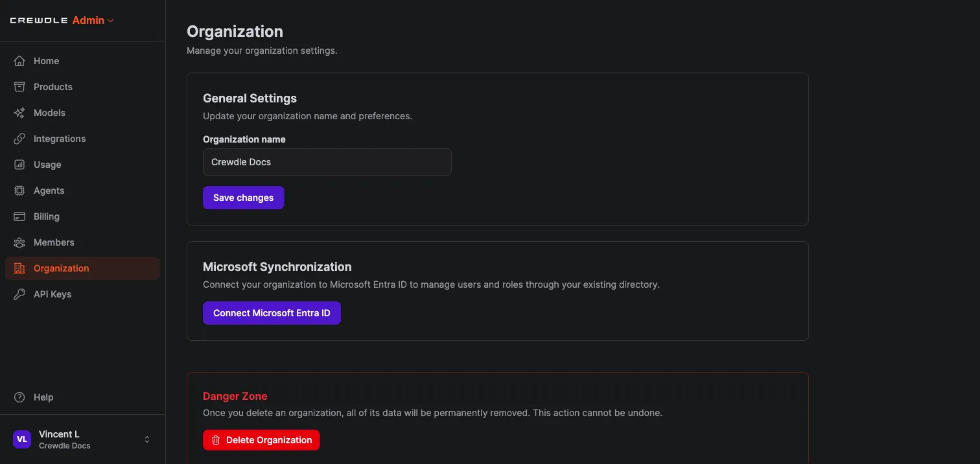Image resolution: width=980 pixels, height=464 pixels.
Task: Click the Home house icon in sidebar
Action: pos(19,61)
